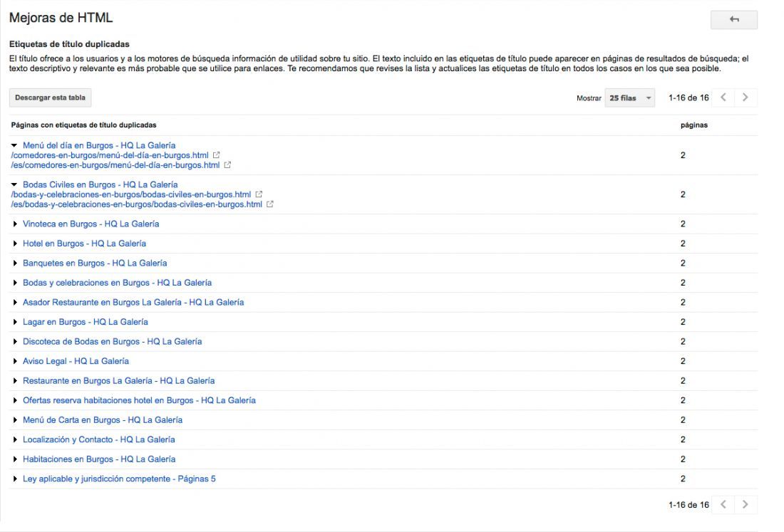Open external link icon for /es/comedores-en-burgos URL
The width and height of the screenshot is (784, 532).
click(x=227, y=165)
